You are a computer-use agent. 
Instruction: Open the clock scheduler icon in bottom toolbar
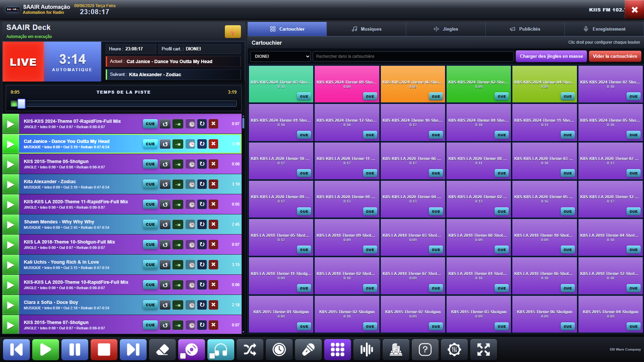point(279,350)
